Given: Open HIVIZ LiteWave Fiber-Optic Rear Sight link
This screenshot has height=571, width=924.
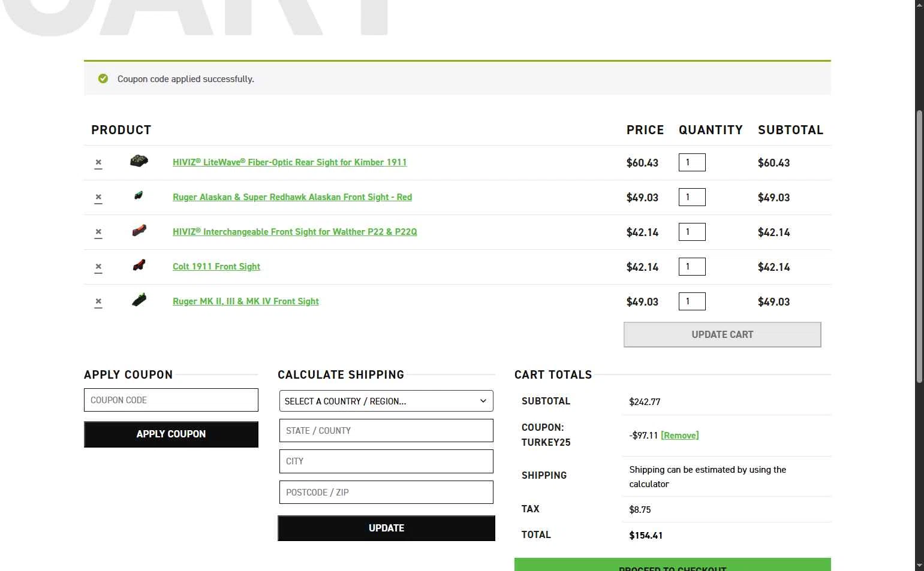Looking at the screenshot, I should (290, 162).
